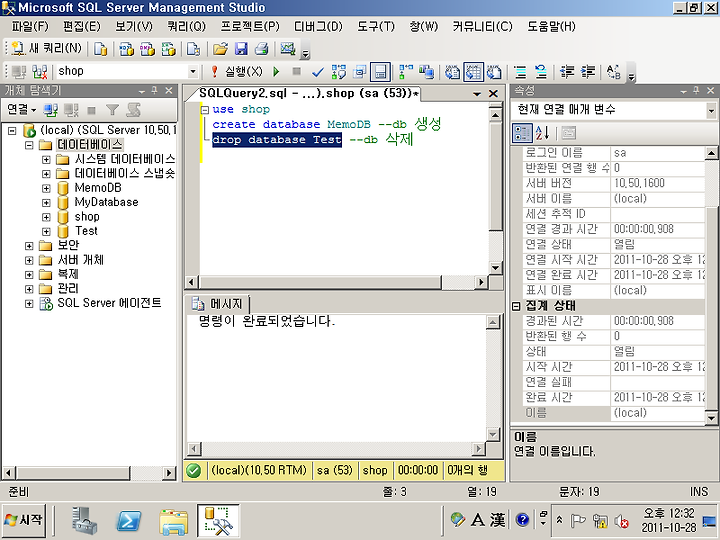Viewport: 720px width, 540px height.
Task: Click the Windows Explorer folder taskbar icon
Action: [x=173, y=522]
